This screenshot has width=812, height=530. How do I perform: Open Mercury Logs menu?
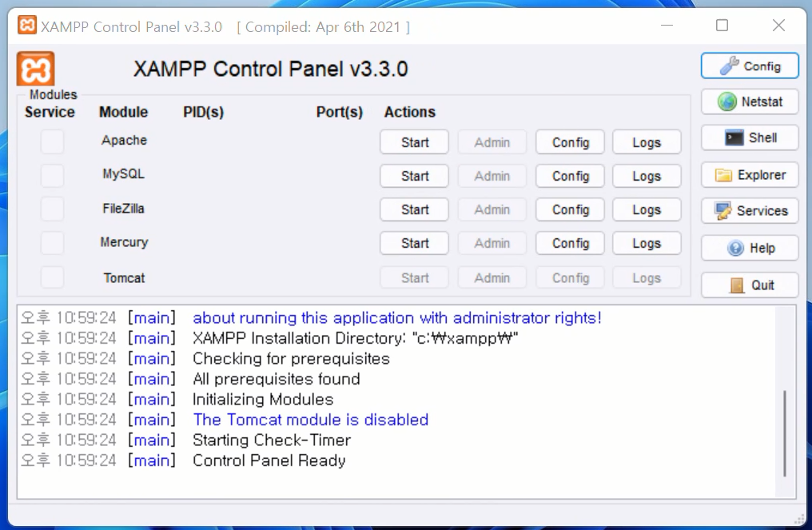pyautogui.click(x=647, y=243)
